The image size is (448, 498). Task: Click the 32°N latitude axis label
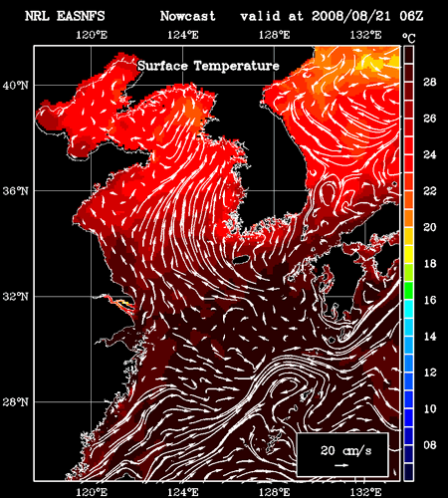click(16, 296)
